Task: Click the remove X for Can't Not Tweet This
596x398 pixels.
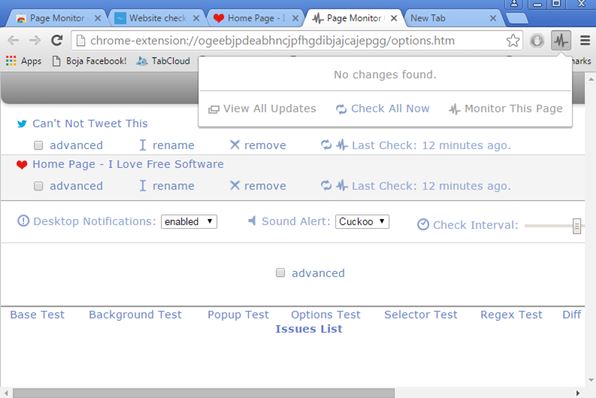Action: click(235, 144)
